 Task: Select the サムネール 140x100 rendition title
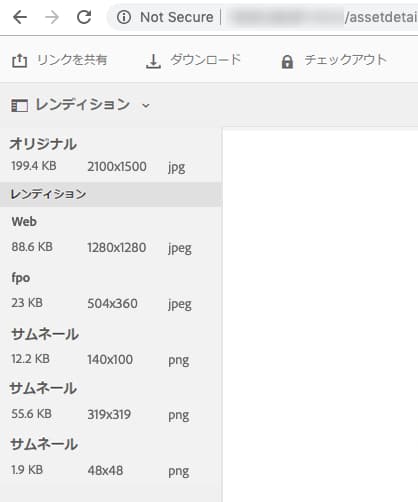tap(45, 334)
